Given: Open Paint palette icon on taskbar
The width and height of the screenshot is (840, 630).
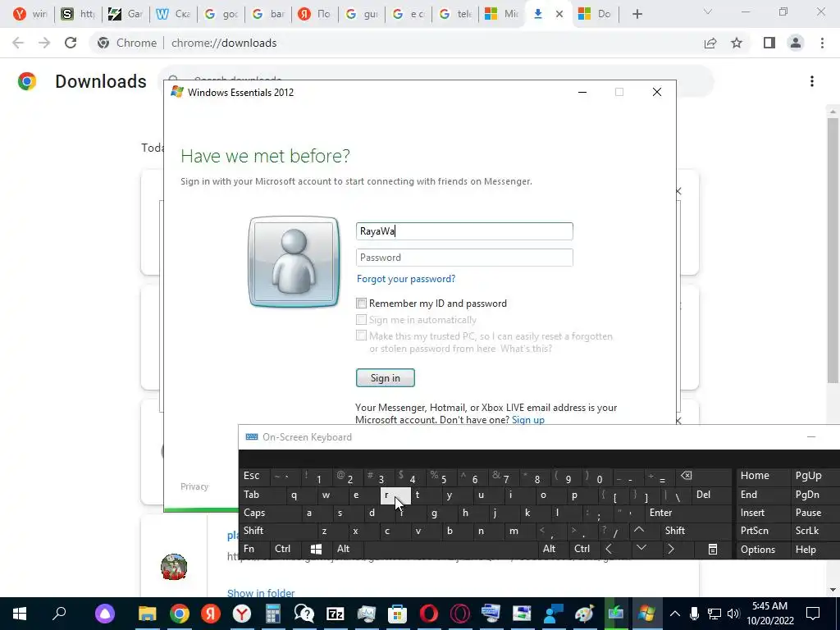Looking at the screenshot, I should (x=584, y=614).
